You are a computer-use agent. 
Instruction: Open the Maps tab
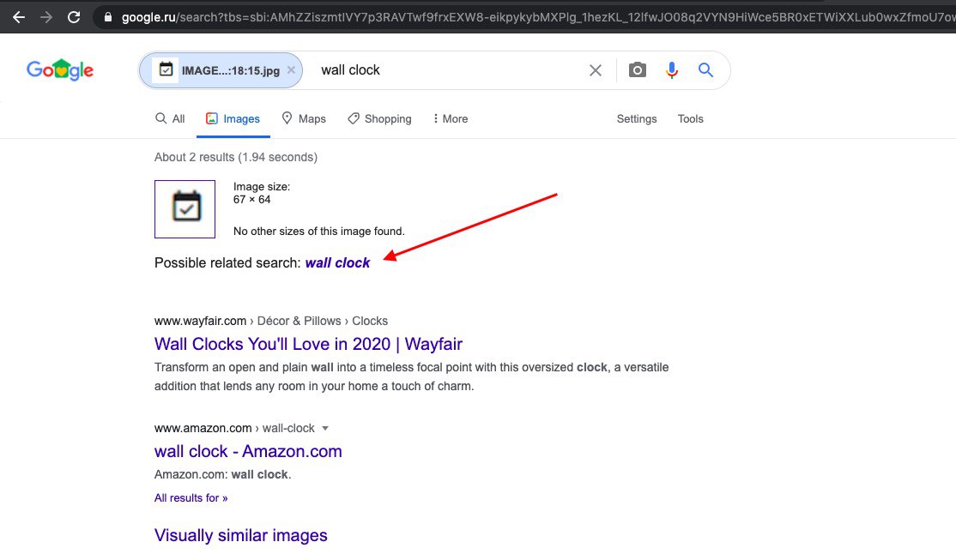[304, 119]
